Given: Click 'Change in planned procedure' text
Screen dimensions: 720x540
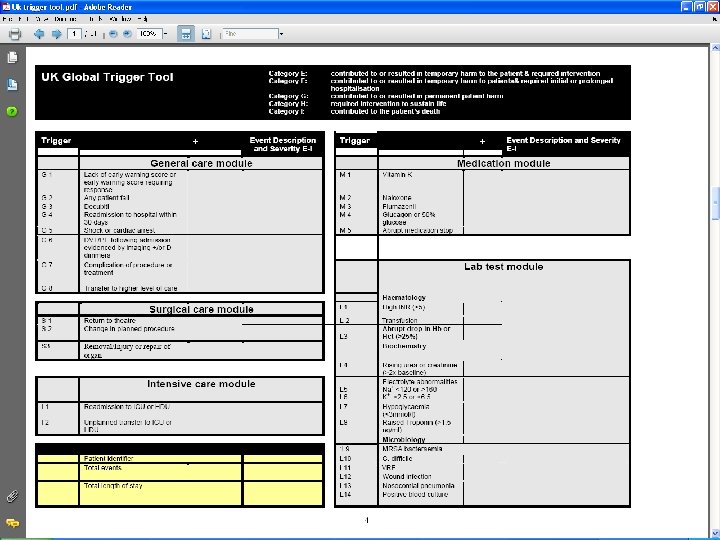Looking at the screenshot, I should [129, 329].
